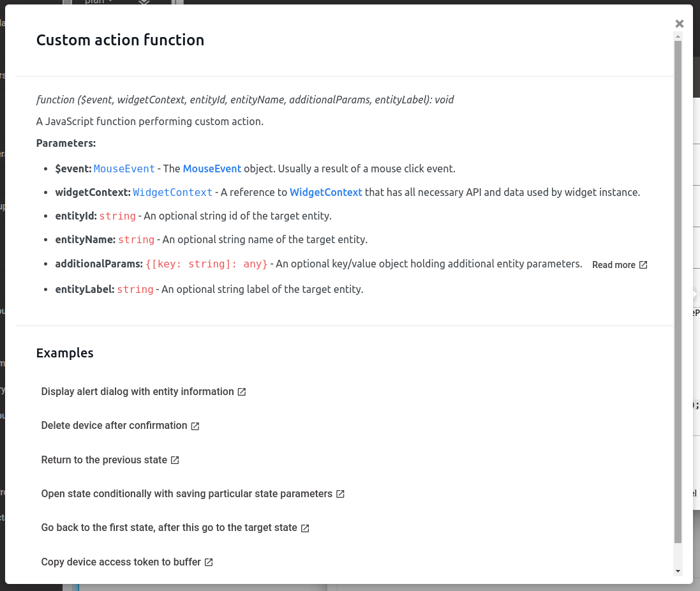Open external link icon beside "Read more"
The image size is (700, 591).
(x=643, y=264)
